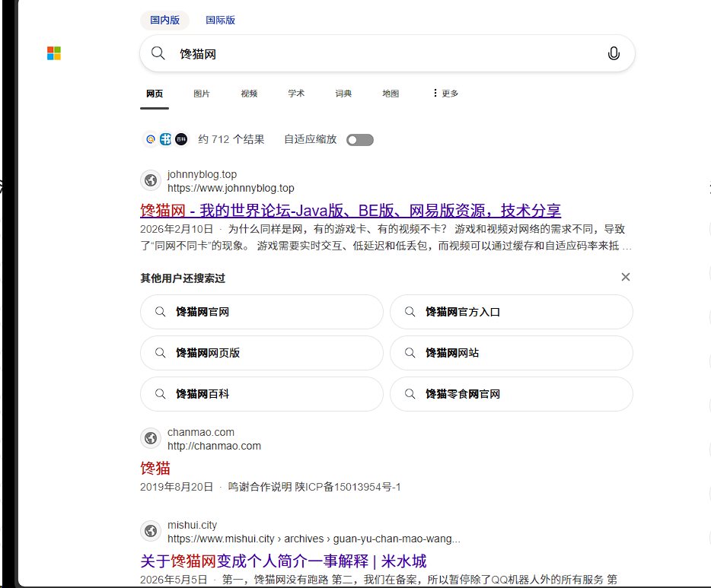Click the dark round icon left of result count
This screenshot has height=588, width=711.
click(x=181, y=139)
